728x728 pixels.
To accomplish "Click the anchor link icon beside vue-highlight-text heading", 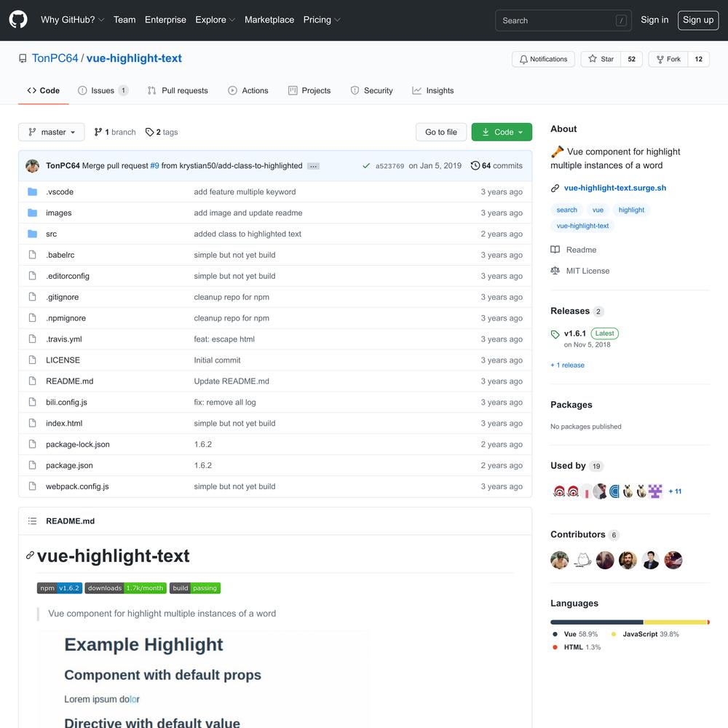I will point(30,555).
